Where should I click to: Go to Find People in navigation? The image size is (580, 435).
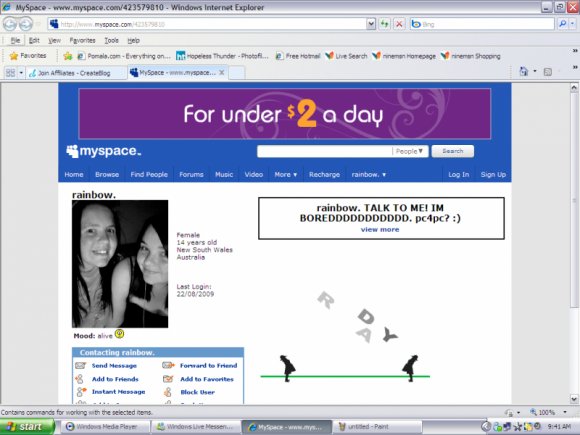pyautogui.click(x=149, y=175)
